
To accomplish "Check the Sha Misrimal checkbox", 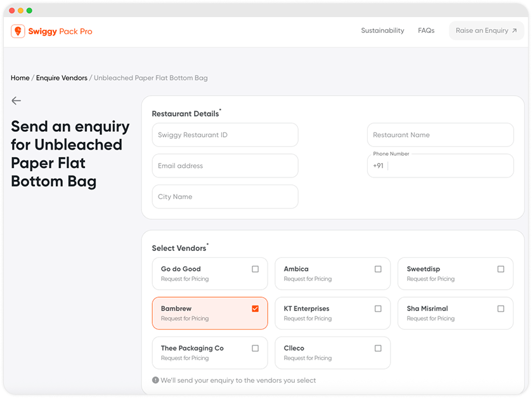I will [501, 309].
